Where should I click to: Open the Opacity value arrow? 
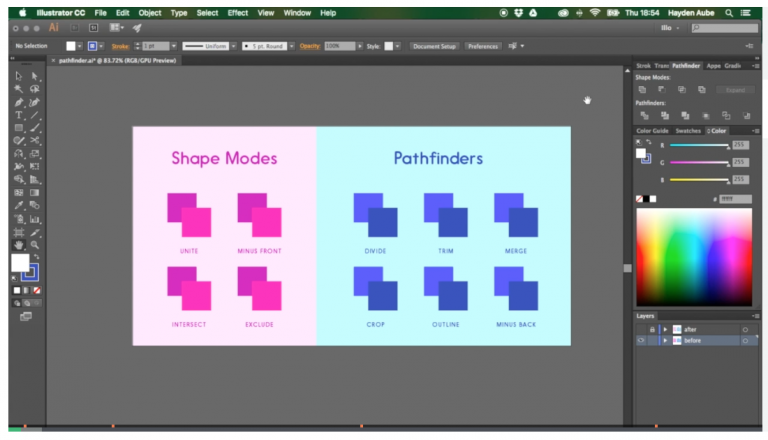point(360,46)
